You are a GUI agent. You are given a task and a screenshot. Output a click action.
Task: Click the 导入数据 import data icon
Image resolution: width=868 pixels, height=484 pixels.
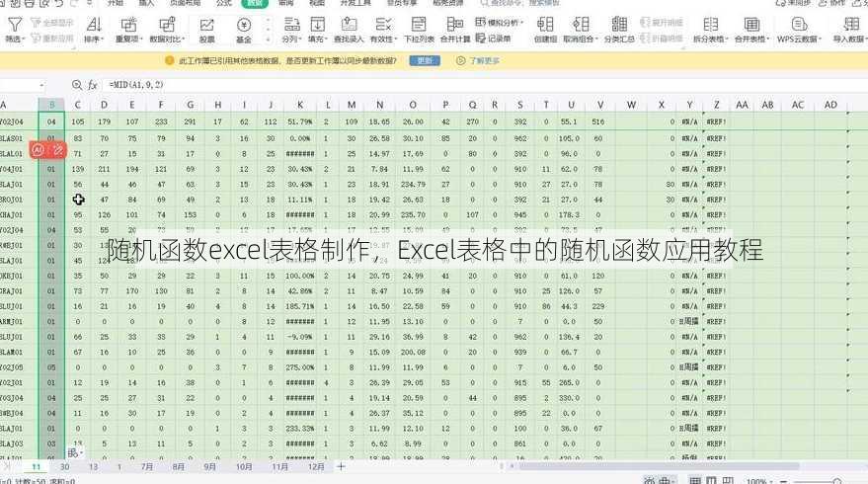pos(851,25)
